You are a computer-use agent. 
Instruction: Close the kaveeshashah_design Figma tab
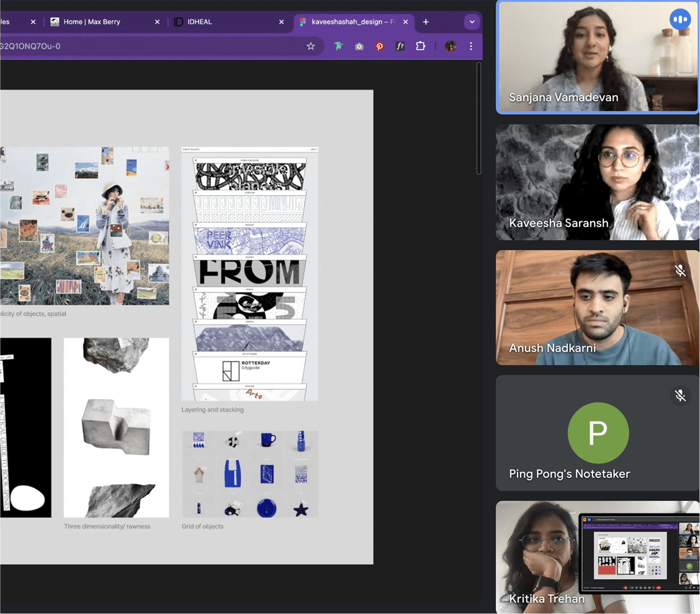(x=406, y=22)
